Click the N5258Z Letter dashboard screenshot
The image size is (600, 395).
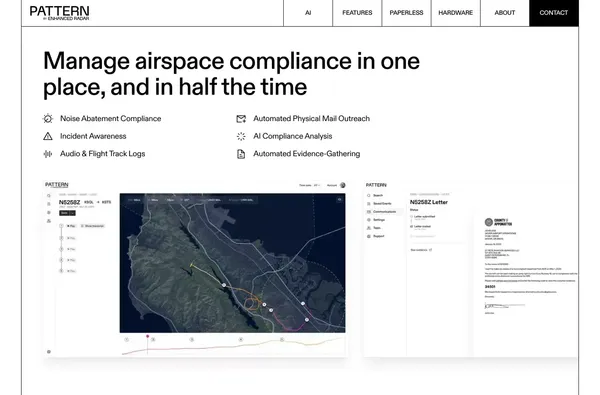[470, 269]
